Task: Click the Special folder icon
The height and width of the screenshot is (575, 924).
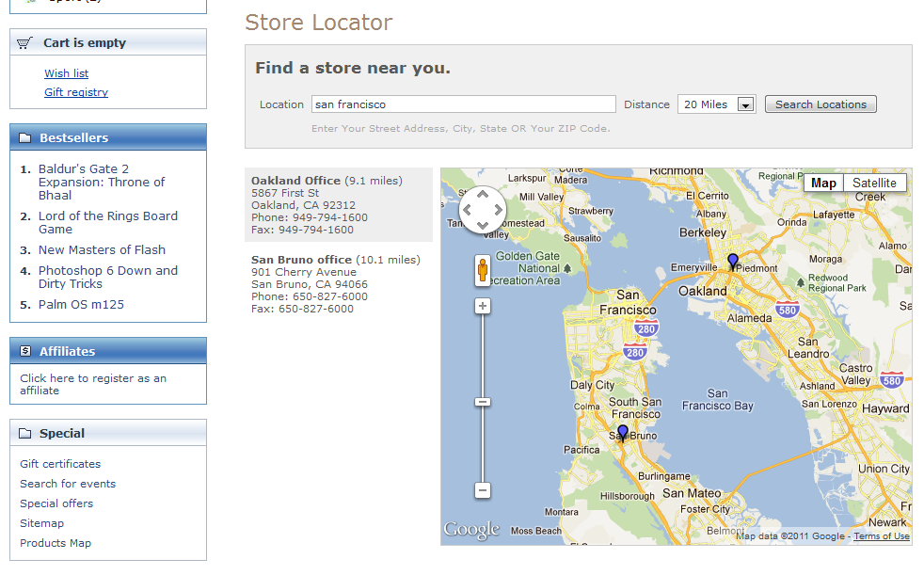Action: pyautogui.click(x=25, y=434)
